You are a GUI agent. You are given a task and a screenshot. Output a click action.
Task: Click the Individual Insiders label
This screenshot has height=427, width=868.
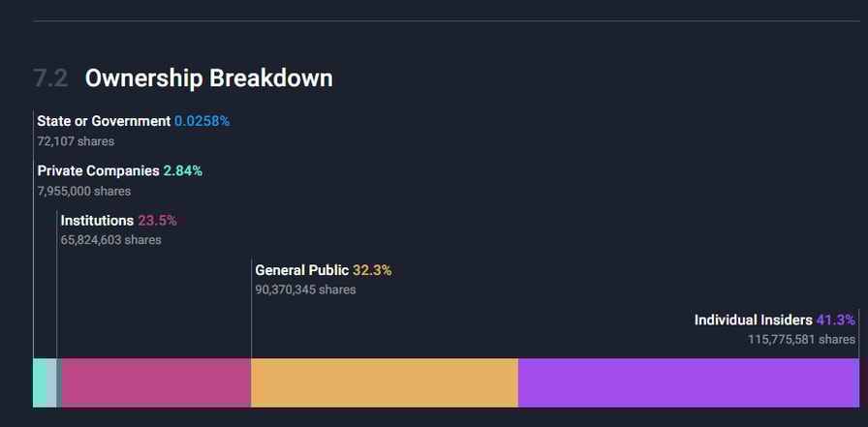click(753, 320)
